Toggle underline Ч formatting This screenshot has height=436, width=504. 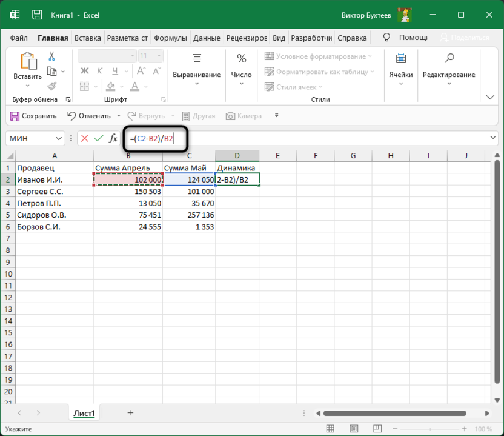[115, 71]
